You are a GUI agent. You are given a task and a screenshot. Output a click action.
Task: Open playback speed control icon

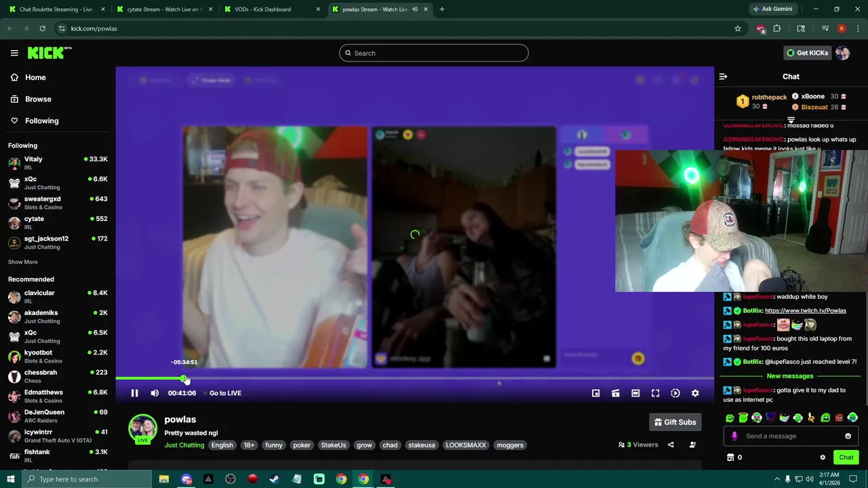coord(675,393)
